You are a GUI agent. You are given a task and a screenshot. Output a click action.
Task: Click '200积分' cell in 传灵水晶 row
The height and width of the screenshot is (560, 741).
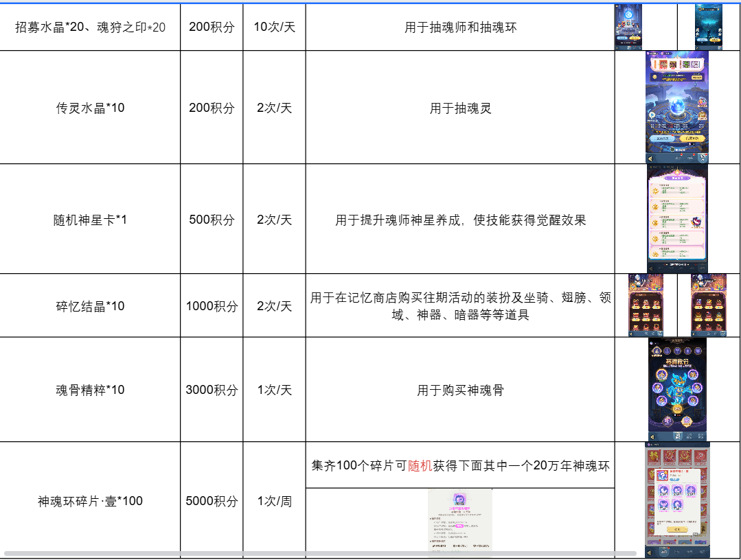[x=212, y=108]
